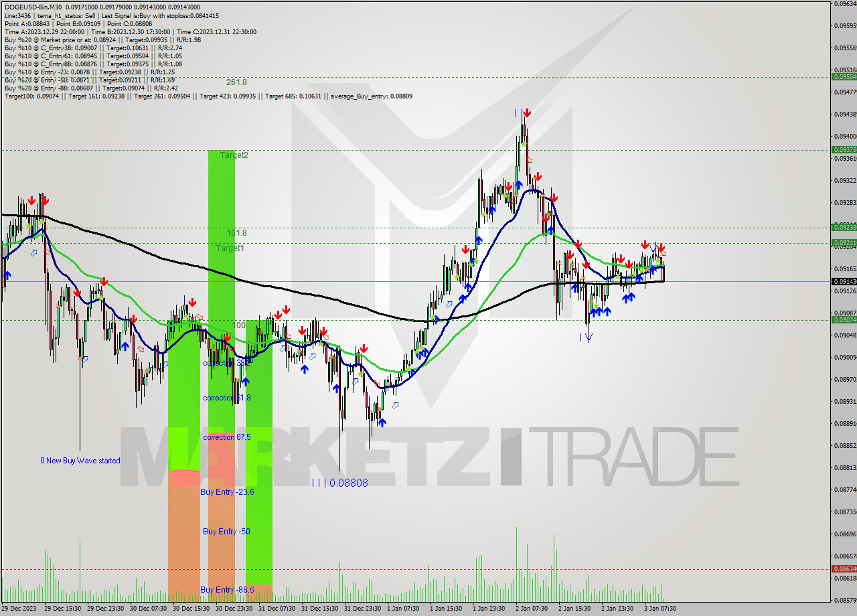Click the '30 Dec 23:30' time axis label
The height and width of the screenshot is (616, 857).
(233, 609)
